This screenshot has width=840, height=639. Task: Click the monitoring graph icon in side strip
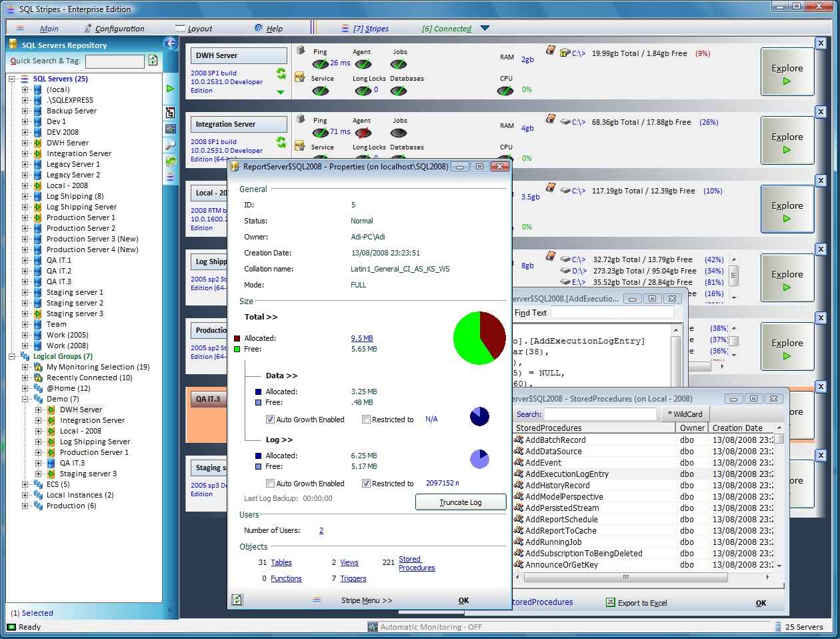click(171, 128)
